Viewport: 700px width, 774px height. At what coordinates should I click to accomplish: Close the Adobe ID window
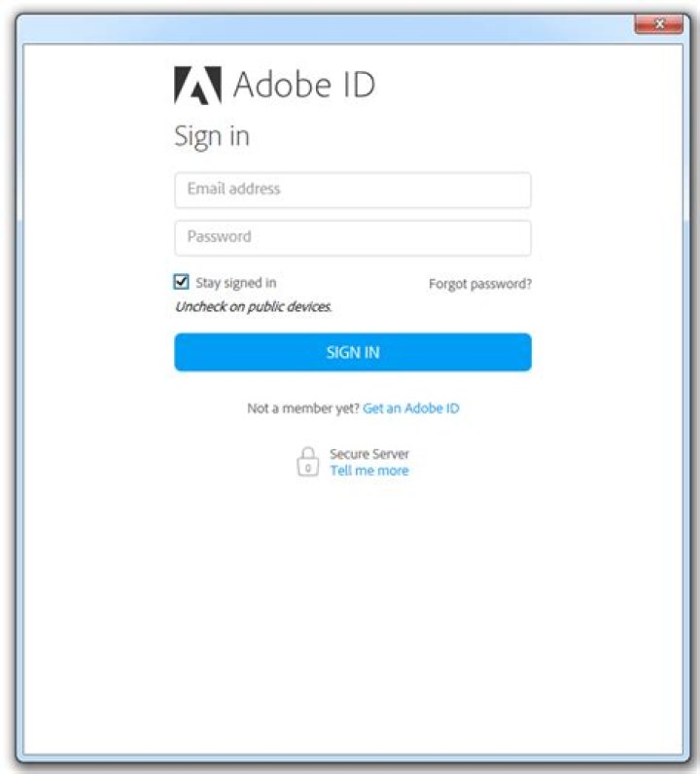[658, 24]
